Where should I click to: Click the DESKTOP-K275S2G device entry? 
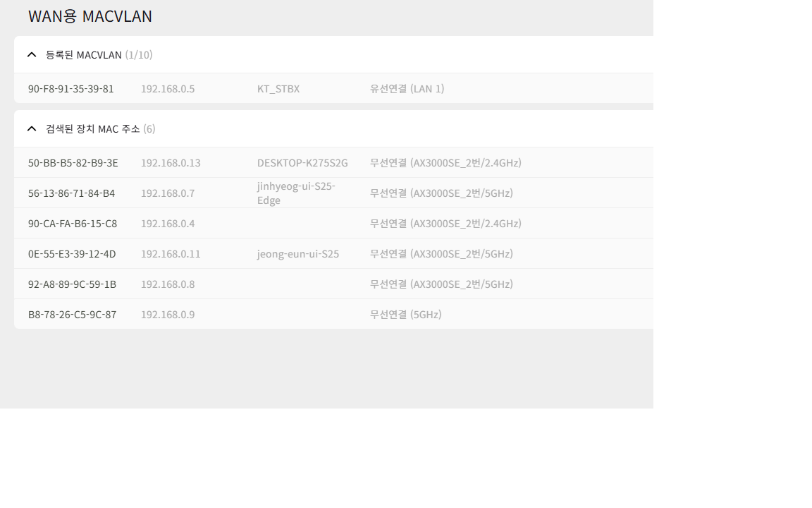pyautogui.click(x=302, y=163)
